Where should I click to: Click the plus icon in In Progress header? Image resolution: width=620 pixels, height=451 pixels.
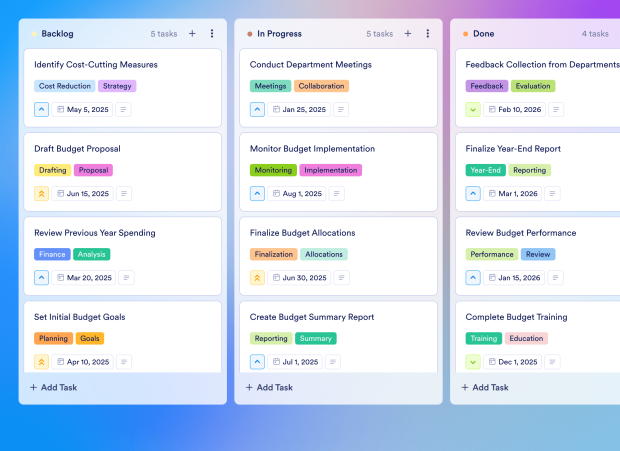[x=407, y=33]
